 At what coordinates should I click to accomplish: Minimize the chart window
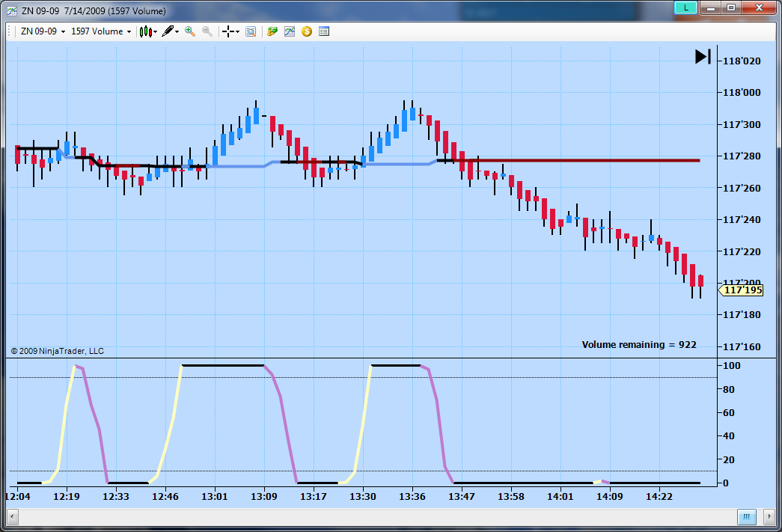point(711,7)
